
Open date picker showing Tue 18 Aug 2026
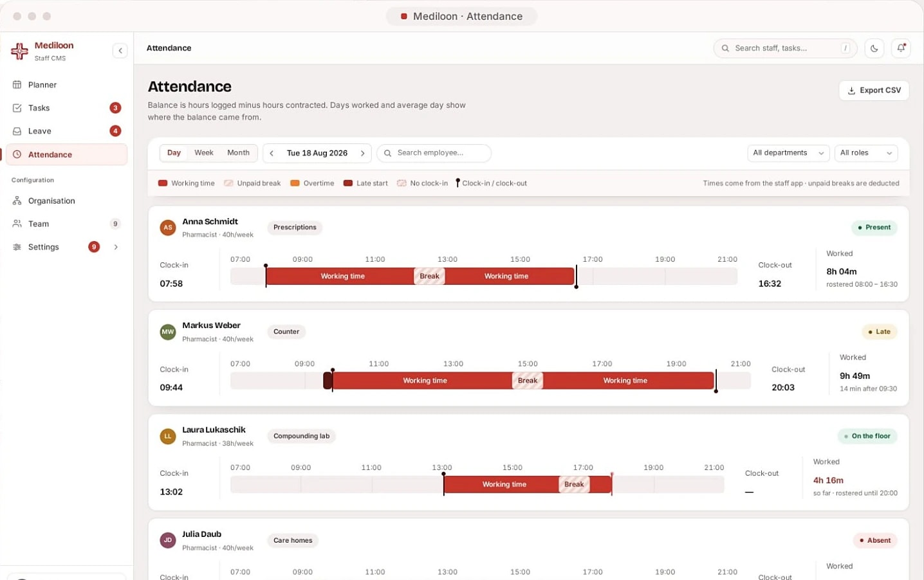point(317,153)
